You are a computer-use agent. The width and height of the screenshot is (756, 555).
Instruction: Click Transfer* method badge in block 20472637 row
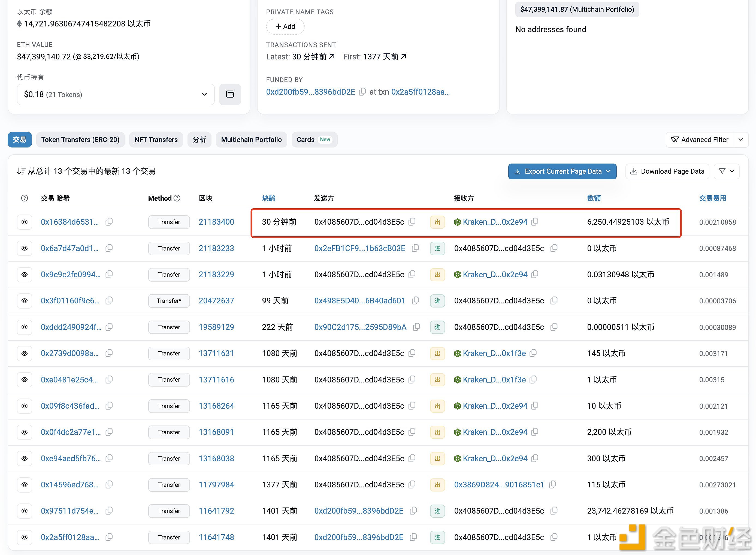click(x=169, y=301)
